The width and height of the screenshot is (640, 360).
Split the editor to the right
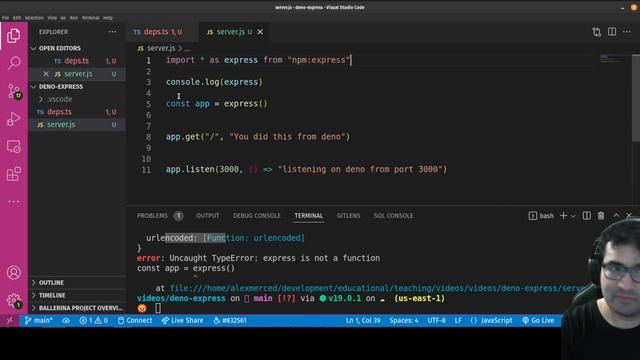[612, 31]
